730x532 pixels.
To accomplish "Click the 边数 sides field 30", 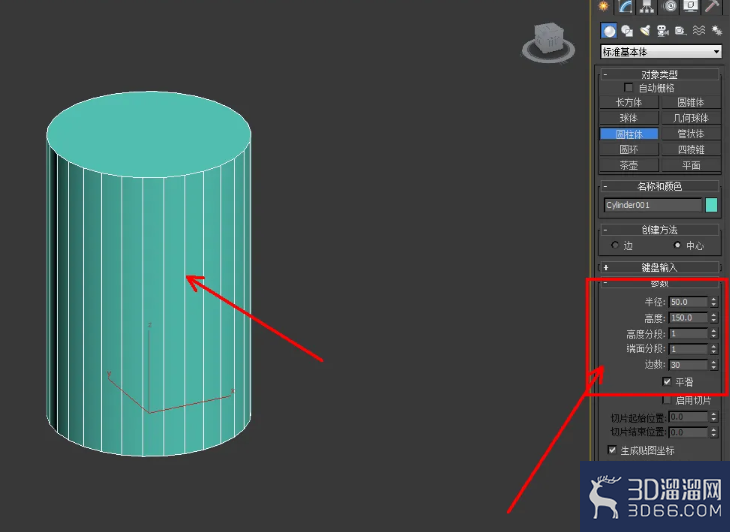I will (x=688, y=365).
